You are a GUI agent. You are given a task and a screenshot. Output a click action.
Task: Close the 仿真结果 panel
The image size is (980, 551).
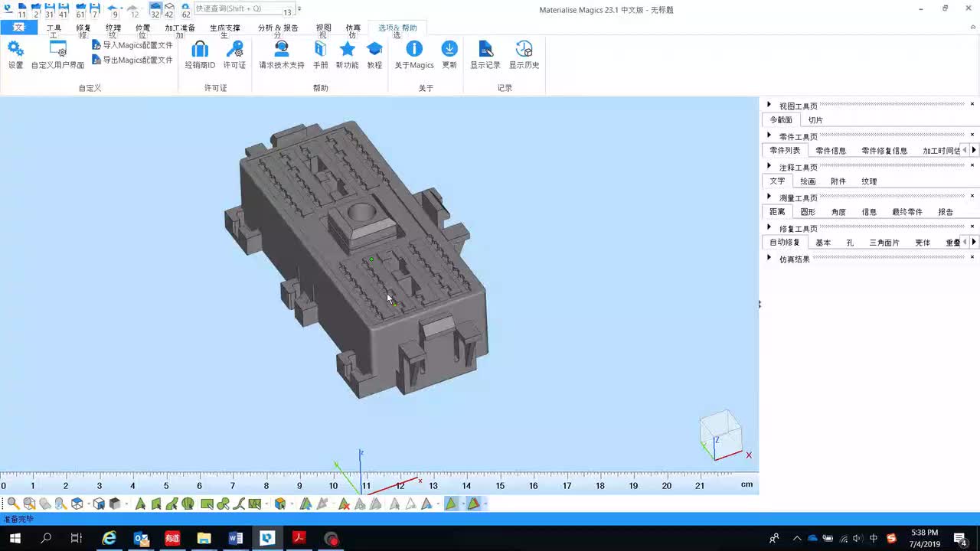(972, 257)
